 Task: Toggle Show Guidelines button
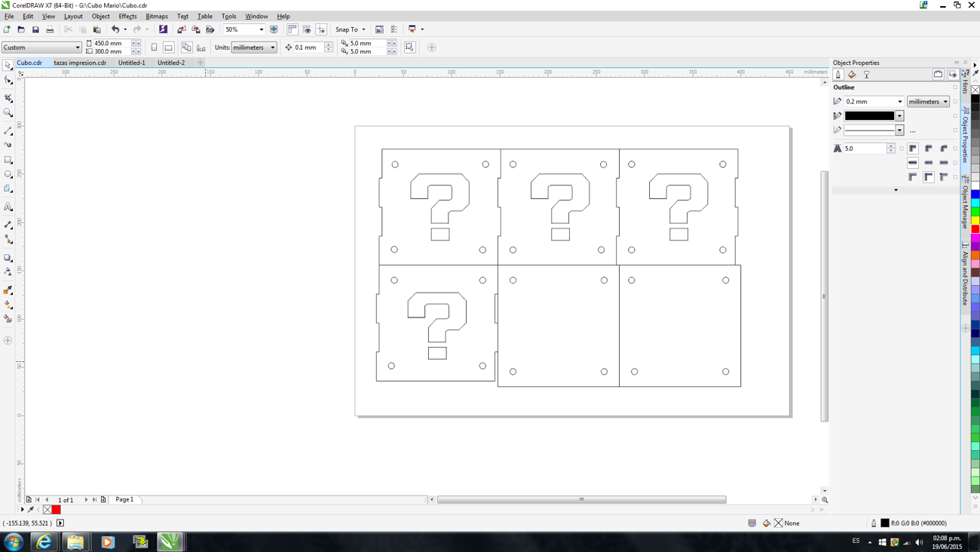point(321,29)
